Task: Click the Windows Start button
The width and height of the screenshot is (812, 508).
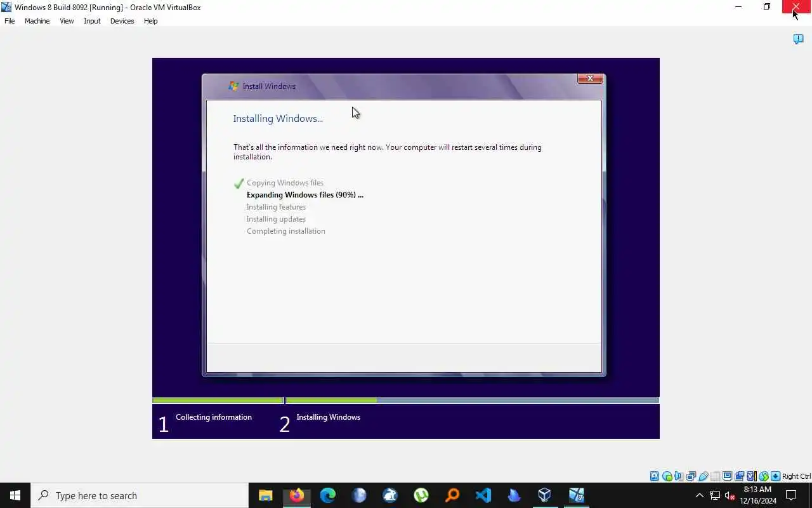Action: tap(15, 495)
